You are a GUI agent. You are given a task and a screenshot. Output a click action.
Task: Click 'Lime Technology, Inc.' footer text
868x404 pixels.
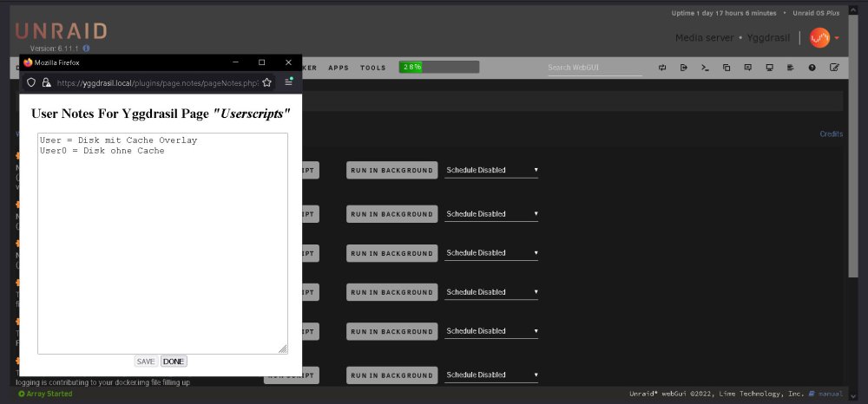point(761,394)
